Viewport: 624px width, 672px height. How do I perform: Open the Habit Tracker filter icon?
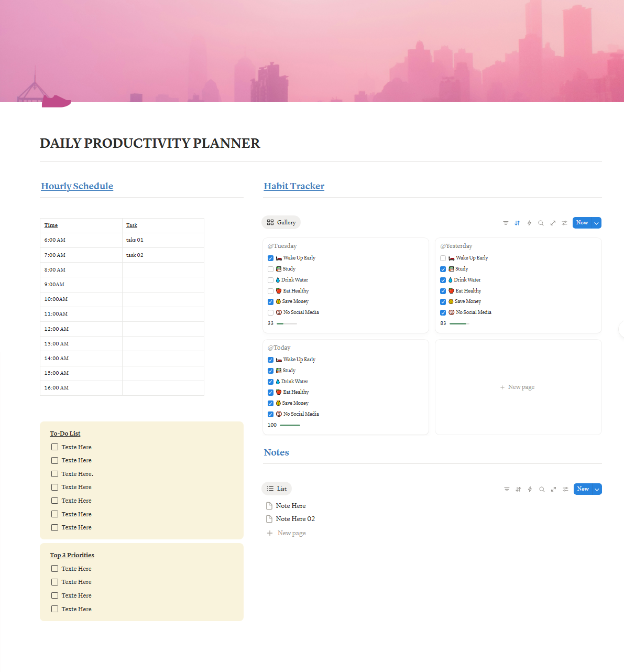pos(506,223)
